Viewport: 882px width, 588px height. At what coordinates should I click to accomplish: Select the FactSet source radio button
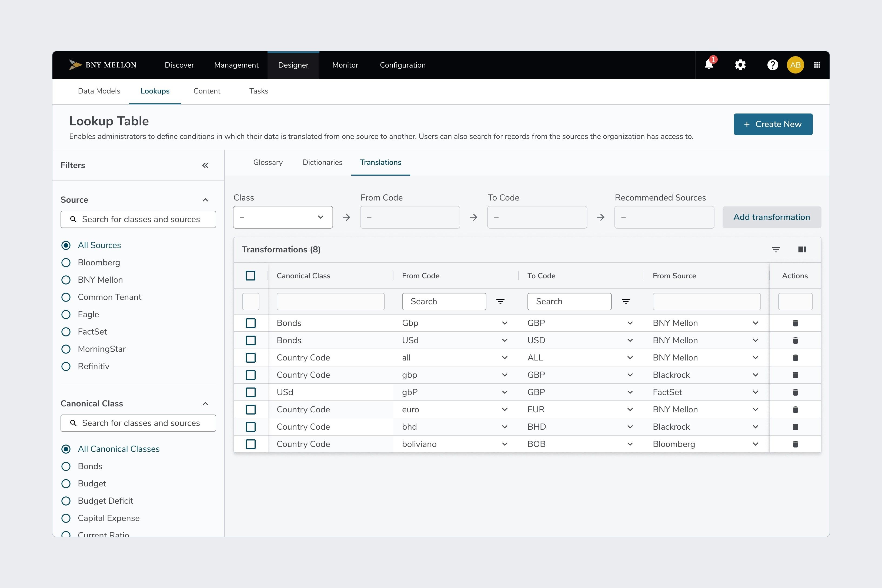pos(66,332)
